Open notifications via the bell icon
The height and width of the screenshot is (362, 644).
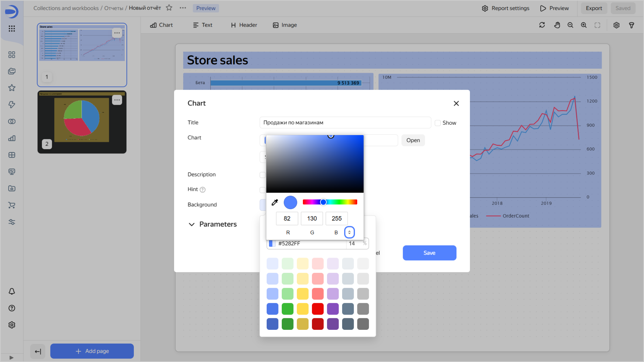(12, 291)
